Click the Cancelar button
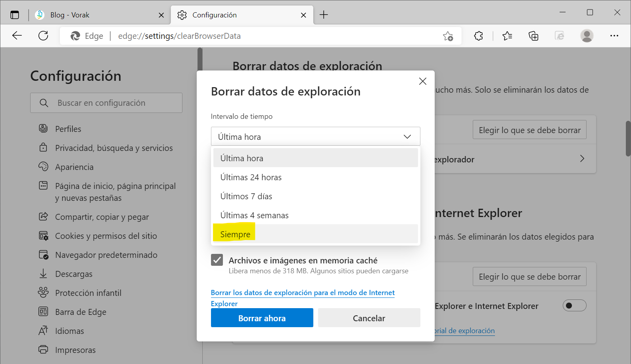This screenshot has width=631, height=364. point(369,318)
